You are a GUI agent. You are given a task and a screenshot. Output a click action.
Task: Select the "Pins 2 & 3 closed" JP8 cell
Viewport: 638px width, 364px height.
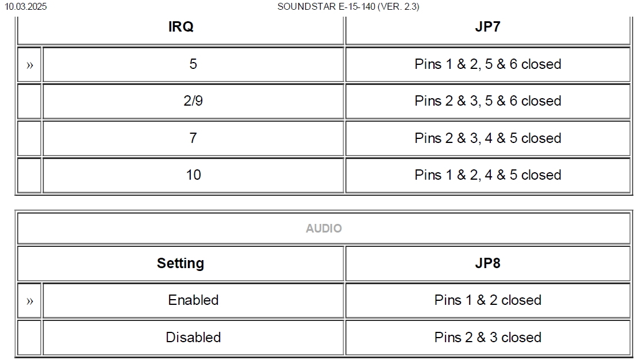487,337
